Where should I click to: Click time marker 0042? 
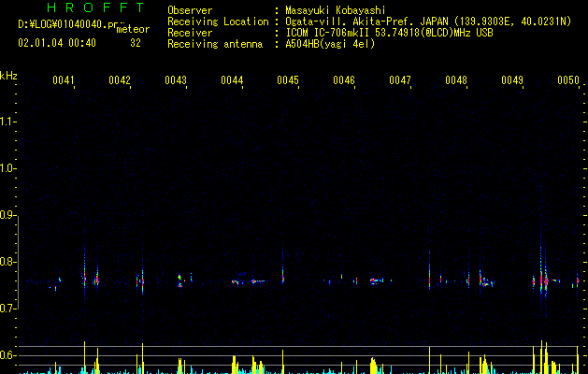point(120,80)
